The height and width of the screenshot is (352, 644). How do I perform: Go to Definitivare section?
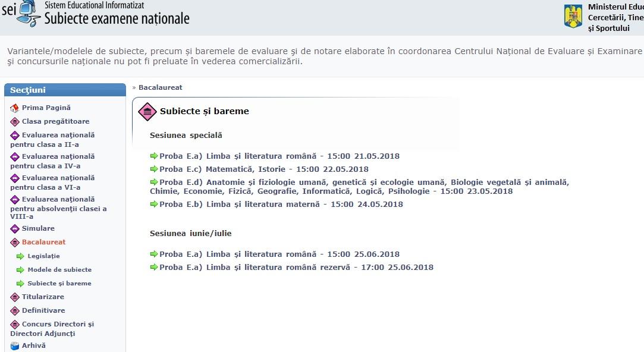point(43,310)
